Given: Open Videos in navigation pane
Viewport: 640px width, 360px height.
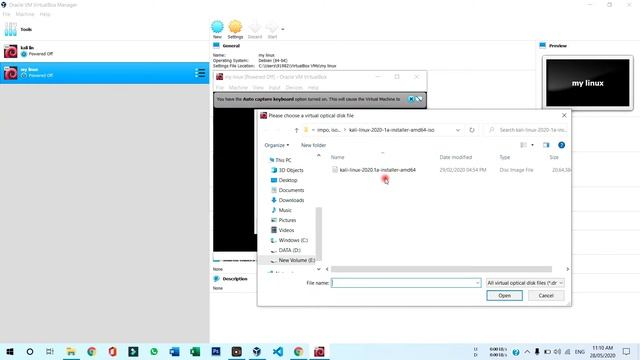Looking at the screenshot, I should [x=286, y=230].
